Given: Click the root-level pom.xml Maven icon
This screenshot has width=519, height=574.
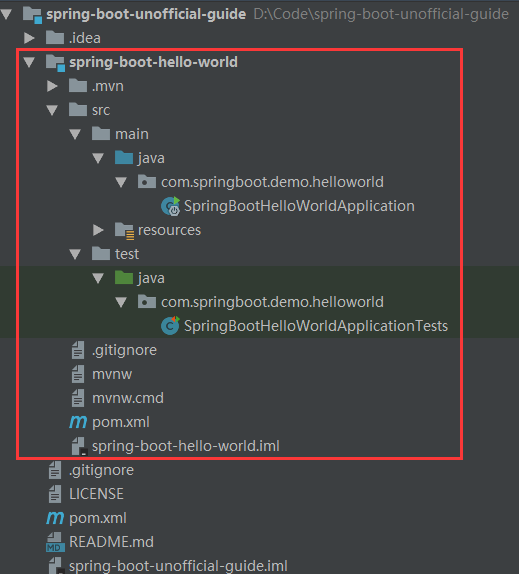Looking at the screenshot, I should (x=55, y=518).
